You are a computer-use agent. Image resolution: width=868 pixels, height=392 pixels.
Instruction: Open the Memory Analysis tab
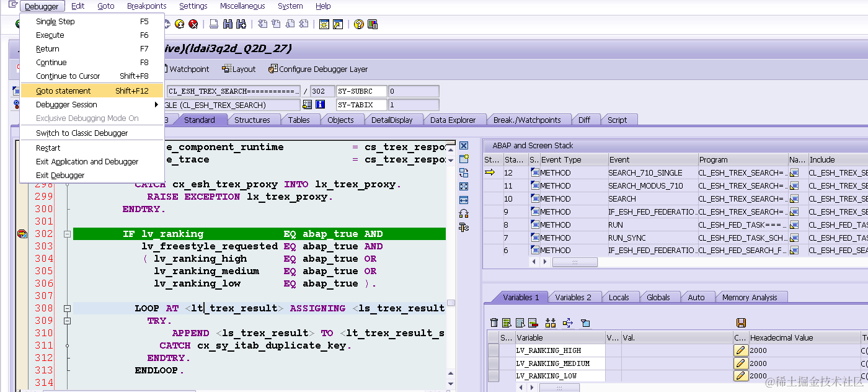click(750, 297)
